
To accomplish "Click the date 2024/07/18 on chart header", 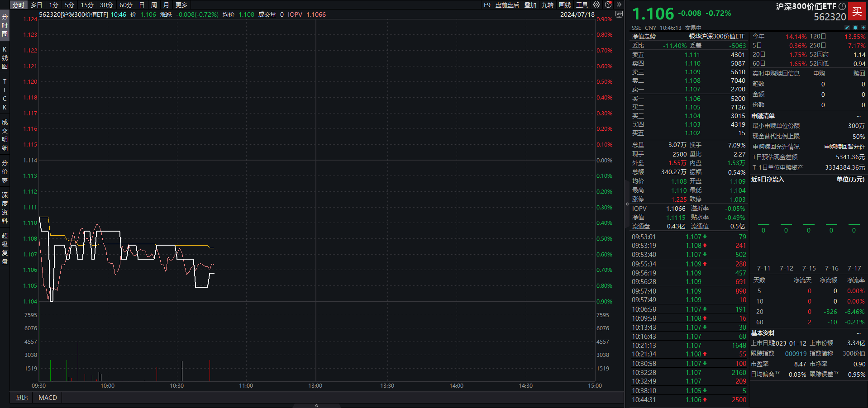I will pyautogui.click(x=577, y=14).
